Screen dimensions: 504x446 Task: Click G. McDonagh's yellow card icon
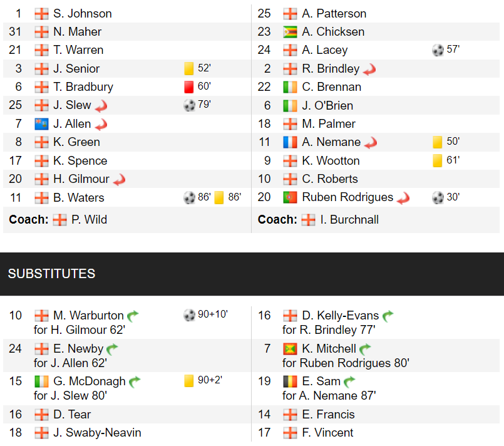(189, 381)
